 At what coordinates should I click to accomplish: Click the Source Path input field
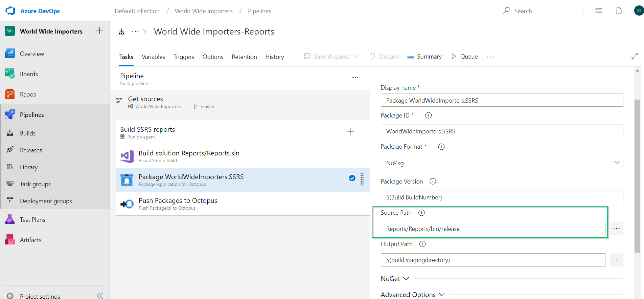(493, 229)
